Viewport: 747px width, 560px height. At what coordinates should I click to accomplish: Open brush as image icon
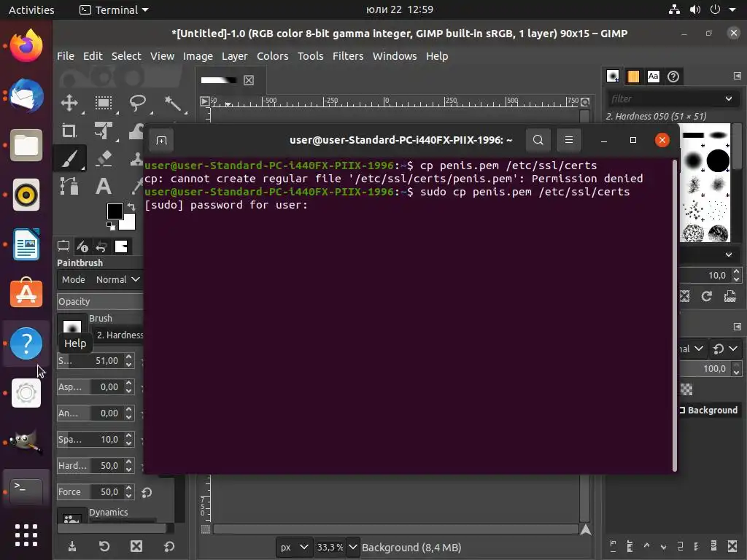(x=729, y=296)
